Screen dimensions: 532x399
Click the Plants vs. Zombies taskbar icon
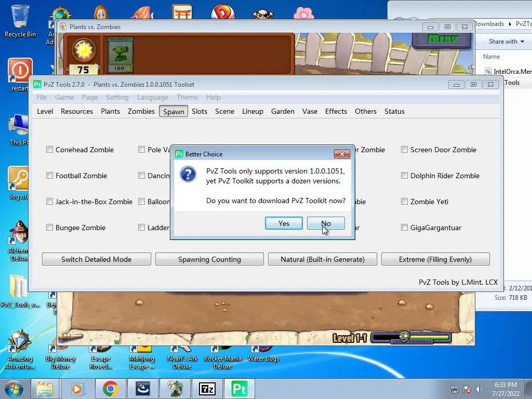pyautogui.click(x=175, y=389)
